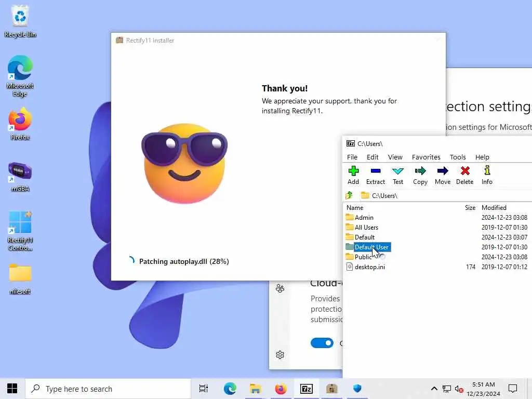Click the 7-Zip window title icon

tap(351, 143)
